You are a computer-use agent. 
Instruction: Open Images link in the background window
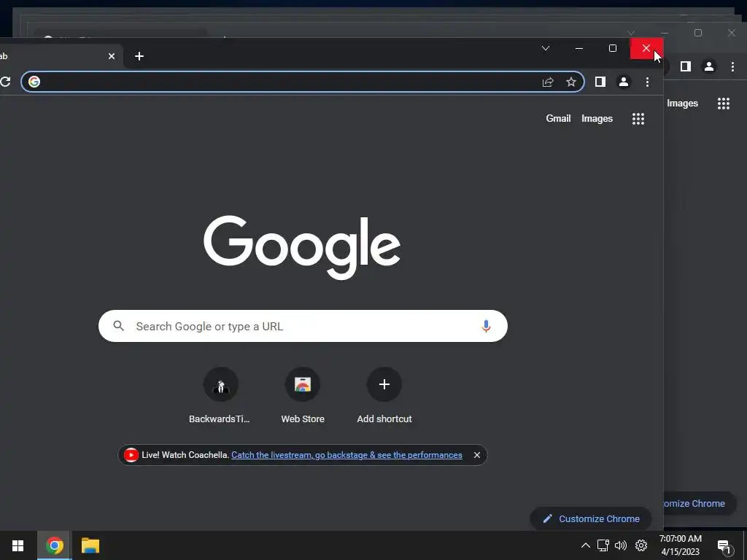coord(682,104)
